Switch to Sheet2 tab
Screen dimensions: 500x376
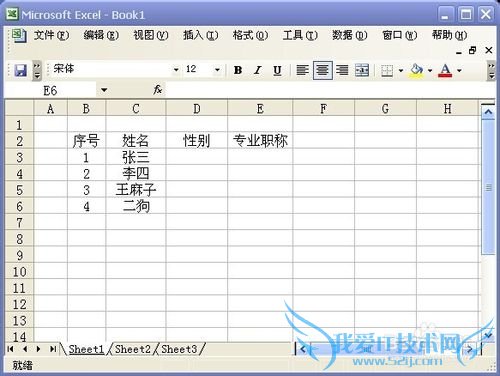point(133,349)
